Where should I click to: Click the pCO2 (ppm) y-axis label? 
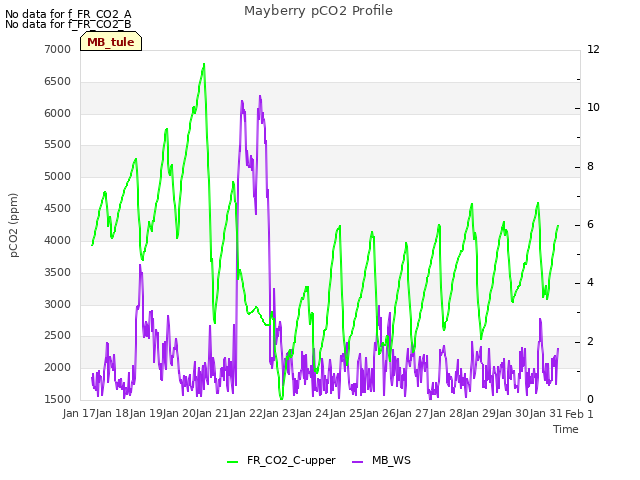point(13,225)
